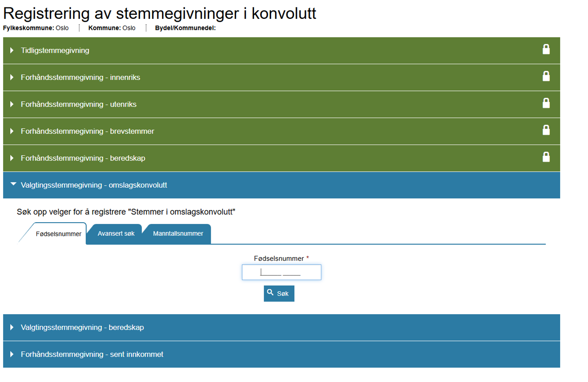The height and width of the screenshot is (382, 588).
Task: Open the Valgtingsstemmegivning - beredskap header
Action: (82, 327)
